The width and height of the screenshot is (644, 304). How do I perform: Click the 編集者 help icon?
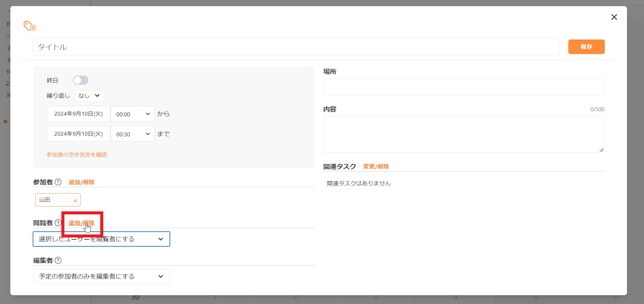point(59,260)
